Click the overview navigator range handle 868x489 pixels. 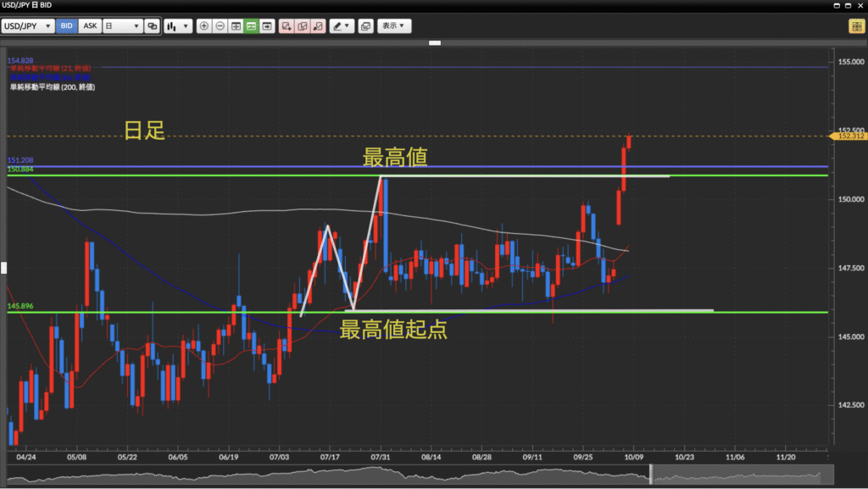coord(651,475)
